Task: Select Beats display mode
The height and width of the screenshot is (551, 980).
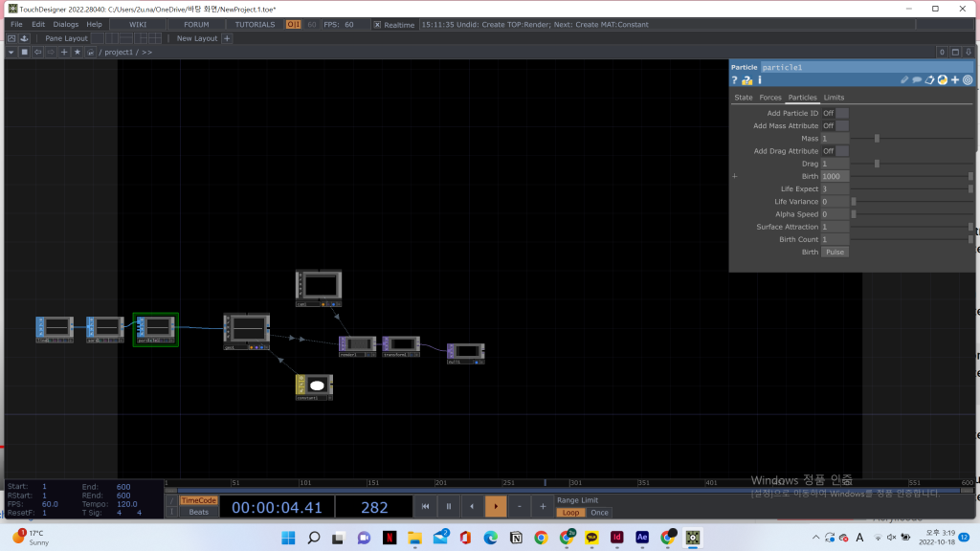Action: tap(198, 512)
